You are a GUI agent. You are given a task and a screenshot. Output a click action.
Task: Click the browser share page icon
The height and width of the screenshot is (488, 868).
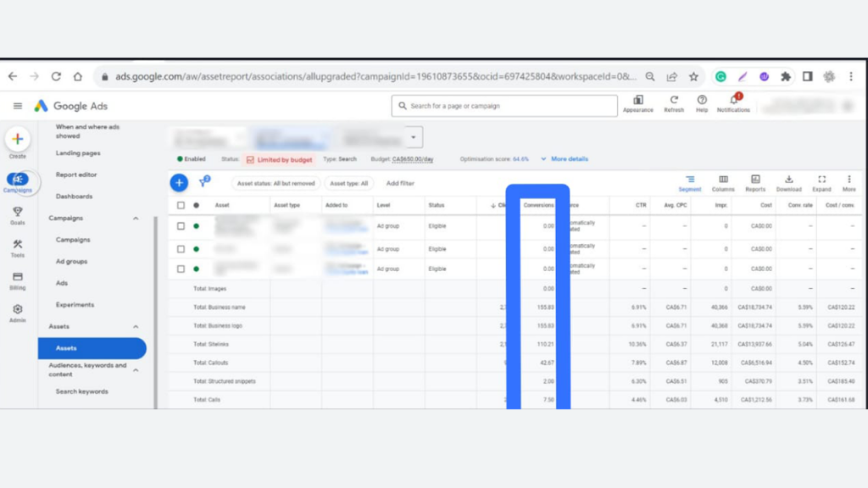pos(672,76)
